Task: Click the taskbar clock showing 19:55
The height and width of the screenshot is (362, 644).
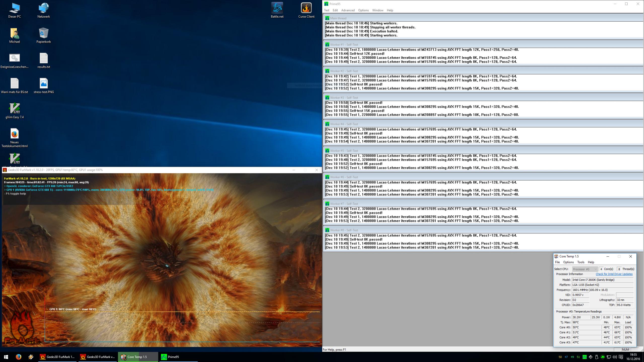Action: (633, 357)
